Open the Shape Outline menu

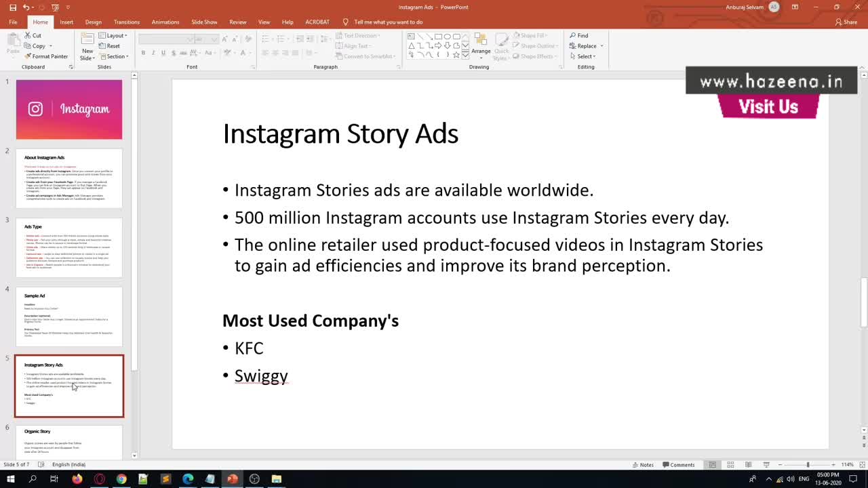tap(534, 46)
